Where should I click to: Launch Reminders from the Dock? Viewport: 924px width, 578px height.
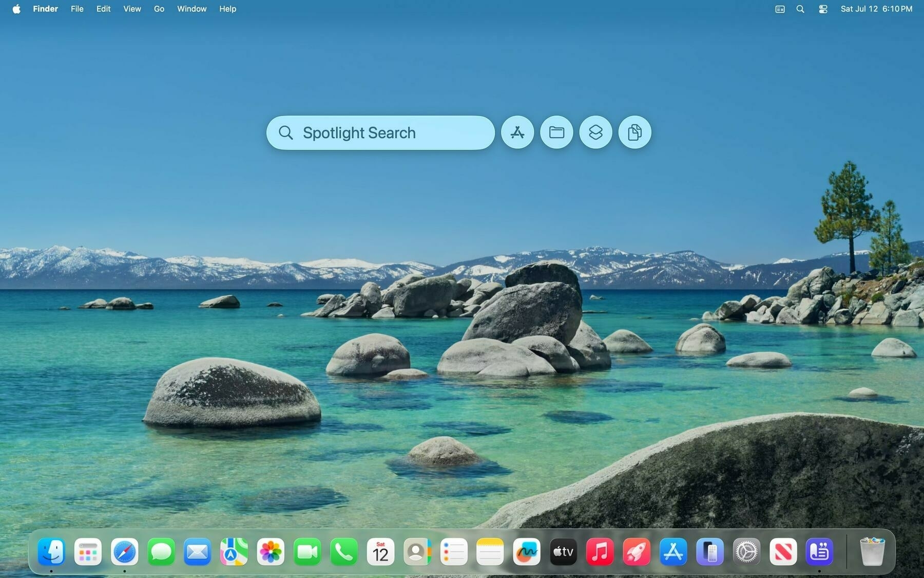click(454, 552)
